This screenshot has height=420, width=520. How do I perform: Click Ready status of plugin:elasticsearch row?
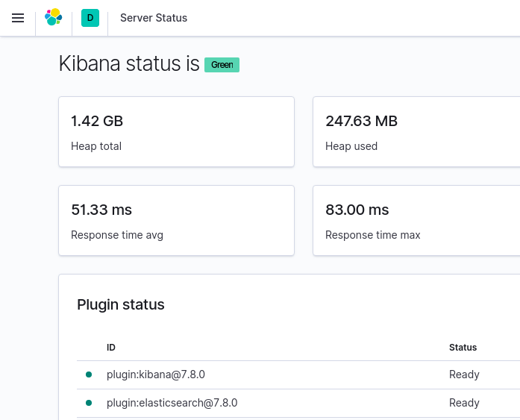(x=464, y=403)
